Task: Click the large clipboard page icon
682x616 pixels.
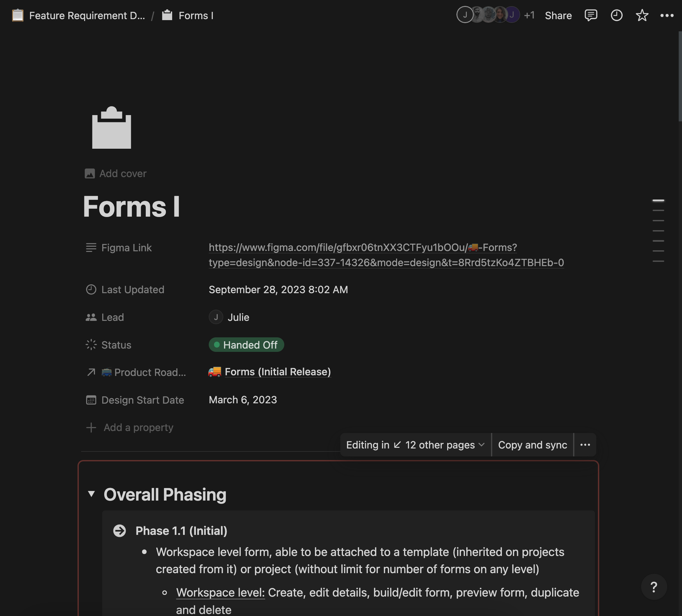Action: pyautogui.click(x=112, y=128)
